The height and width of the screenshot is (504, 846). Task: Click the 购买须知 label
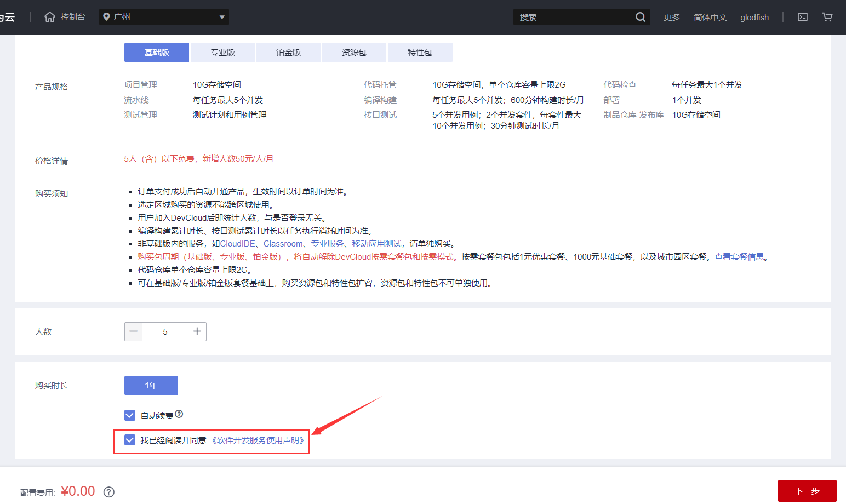pyautogui.click(x=52, y=193)
